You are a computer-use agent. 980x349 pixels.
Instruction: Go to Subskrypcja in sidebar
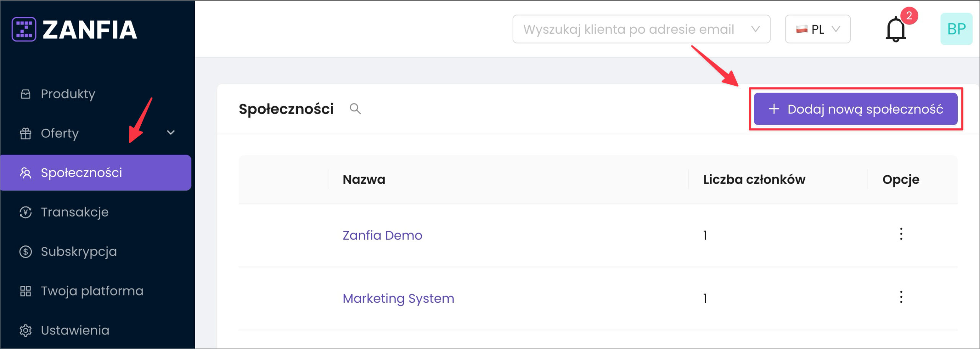78,251
